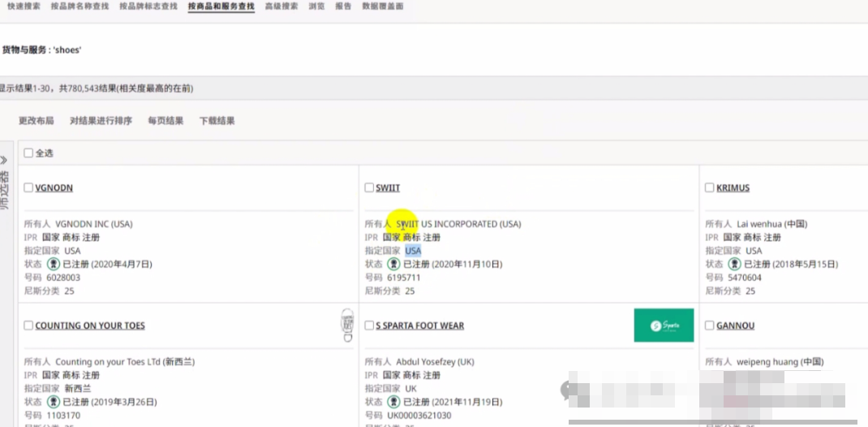Open the 更改布局 dropdown
The image size is (868, 427).
36,121
